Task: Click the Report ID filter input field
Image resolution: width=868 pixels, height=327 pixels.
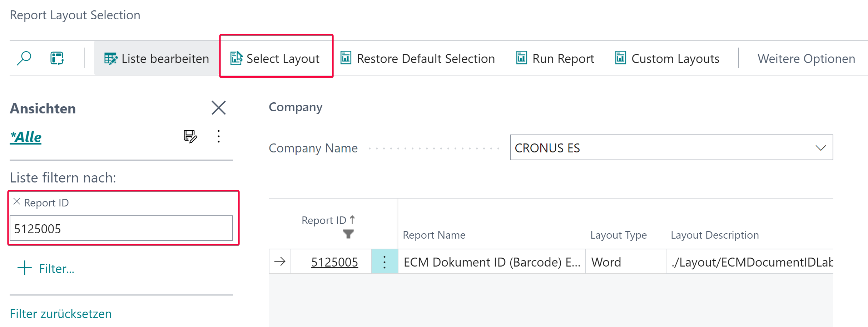Action: [121, 228]
